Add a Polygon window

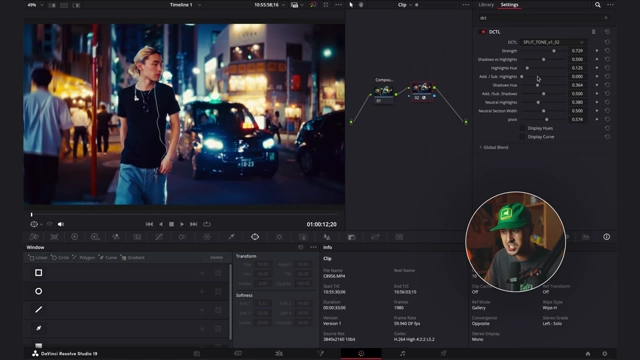point(83,258)
